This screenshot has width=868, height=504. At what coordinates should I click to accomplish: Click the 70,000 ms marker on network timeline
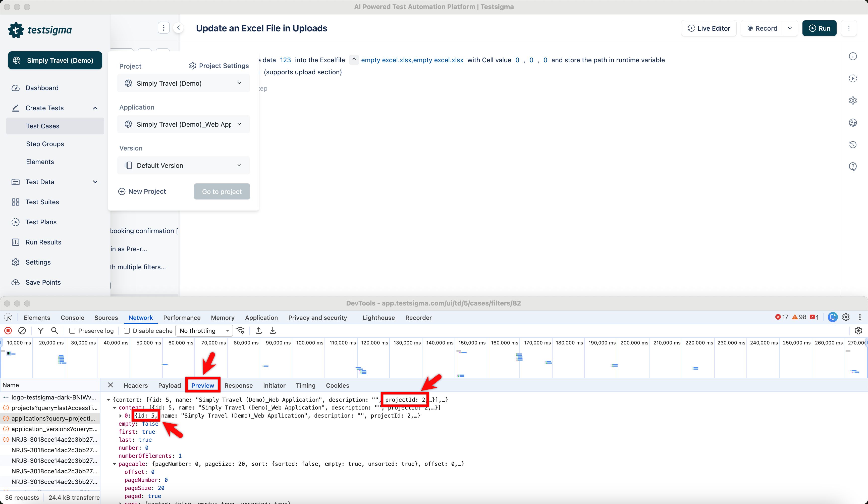pos(213,342)
